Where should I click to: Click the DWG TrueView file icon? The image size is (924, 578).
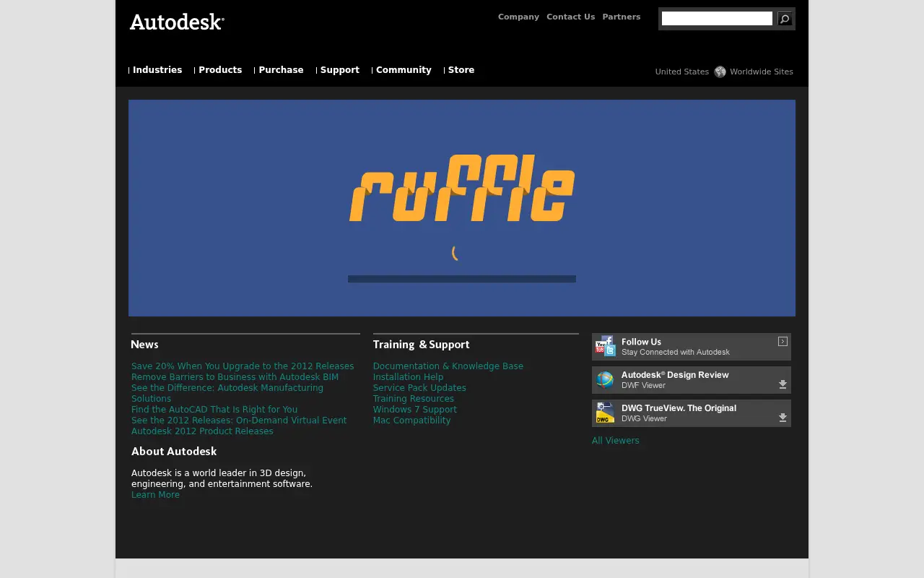pos(605,413)
